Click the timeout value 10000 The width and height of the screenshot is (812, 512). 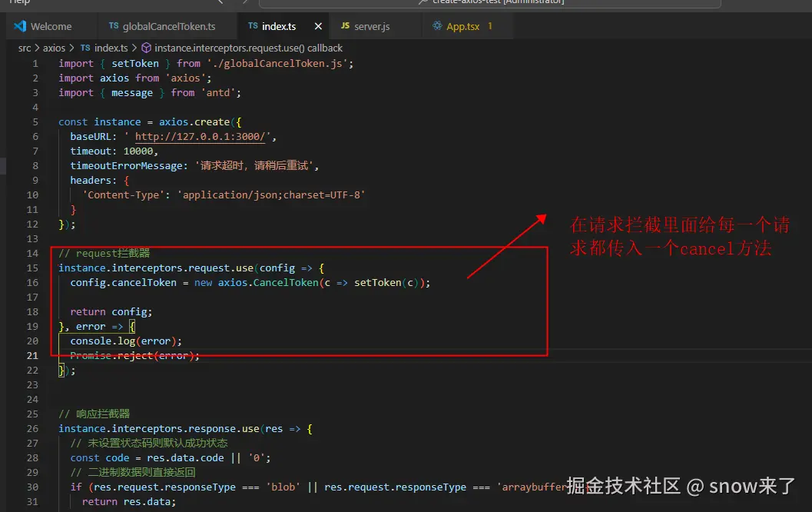[x=138, y=151]
